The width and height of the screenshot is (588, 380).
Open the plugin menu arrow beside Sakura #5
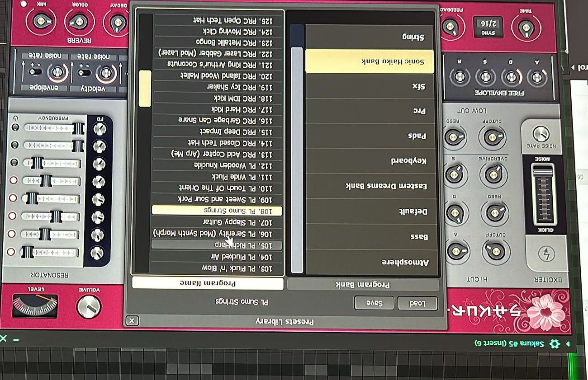(x=567, y=344)
